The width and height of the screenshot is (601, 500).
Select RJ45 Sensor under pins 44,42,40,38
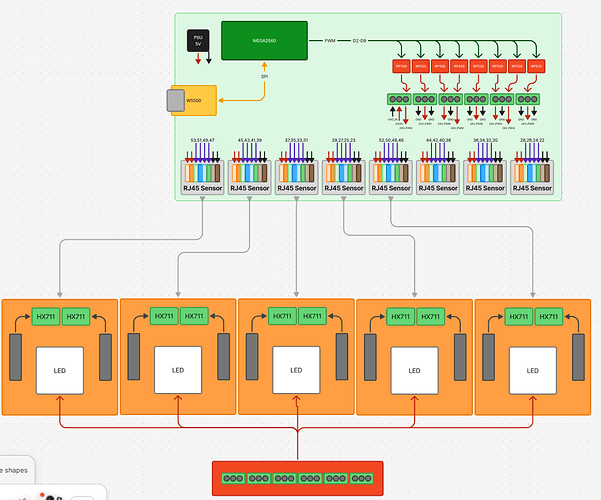point(438,178)
